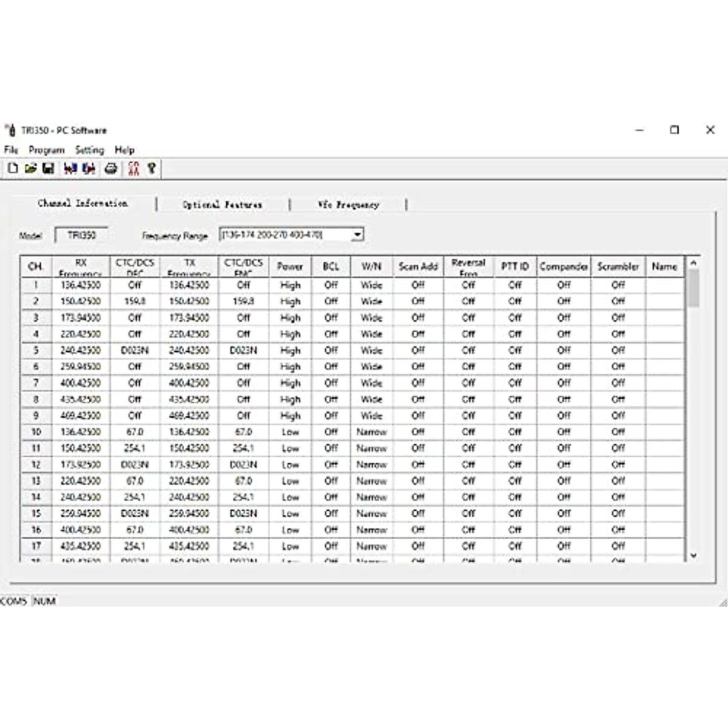This screenshot has height=728, width=728.
Task: Click the radio transfer icon left of Print
Action: [89, 169]
